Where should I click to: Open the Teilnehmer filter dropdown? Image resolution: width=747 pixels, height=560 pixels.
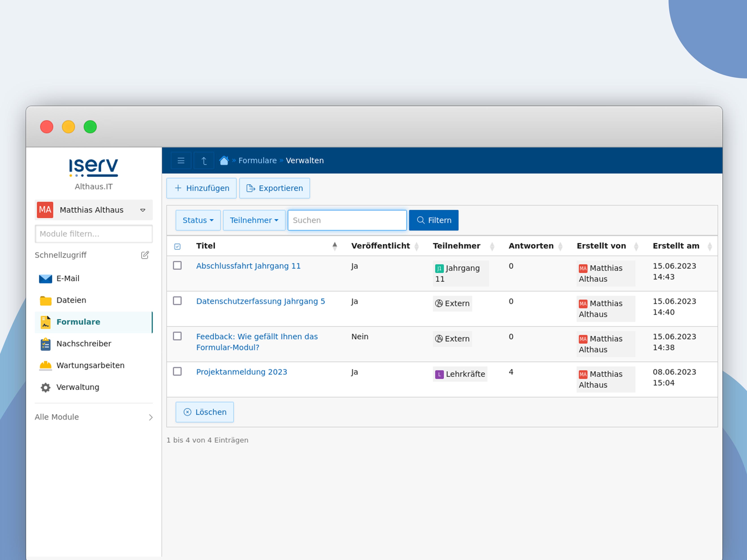(x=254, y=220)
